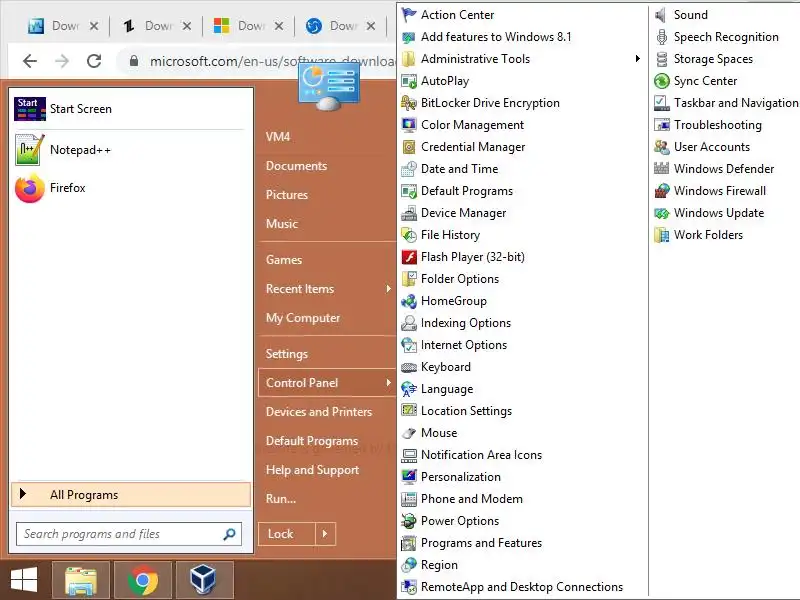Image resolution: width=800 pixels, height=600 pixels.
Task: Expand the Recent Items submenu arrow
Action: [x=388, y=289]
